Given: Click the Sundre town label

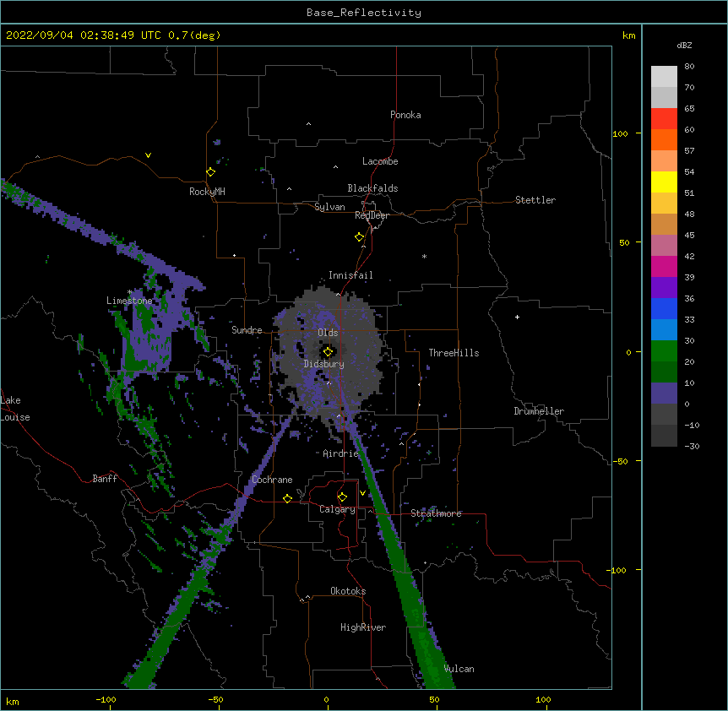Looking at the screenshot, I should pyautogui.click(x=247, y=330).
